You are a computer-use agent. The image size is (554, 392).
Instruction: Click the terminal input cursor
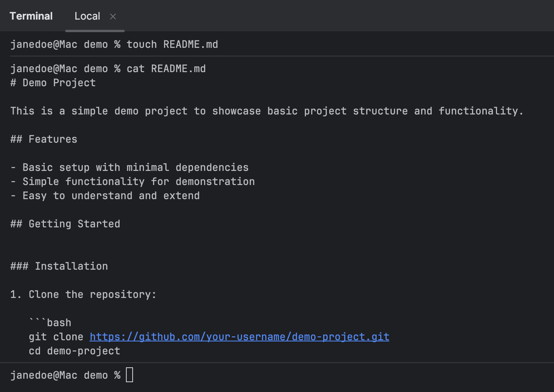[x=129, y=375]
